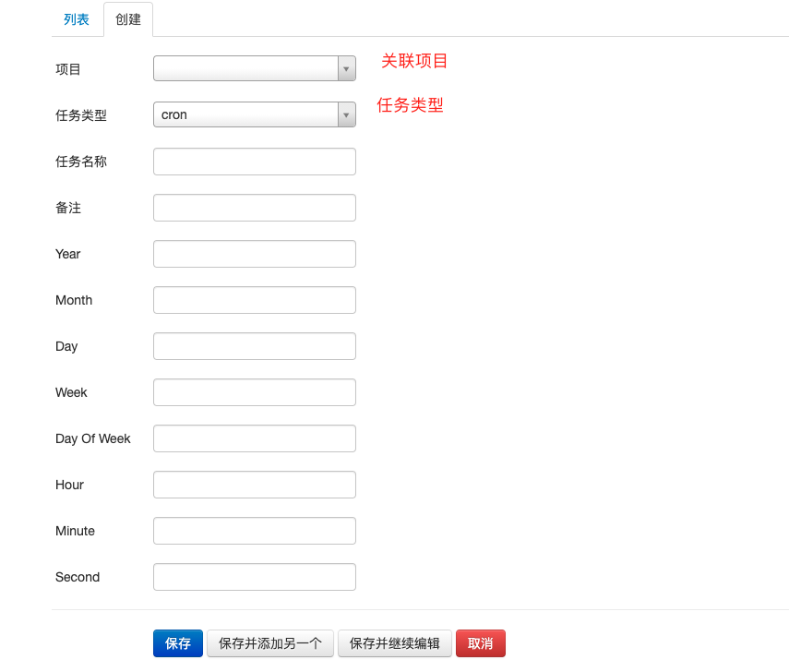This screenshot has width=789, height=672.
Task: Switch to the 列表 tab
Action: coord(77,19)
